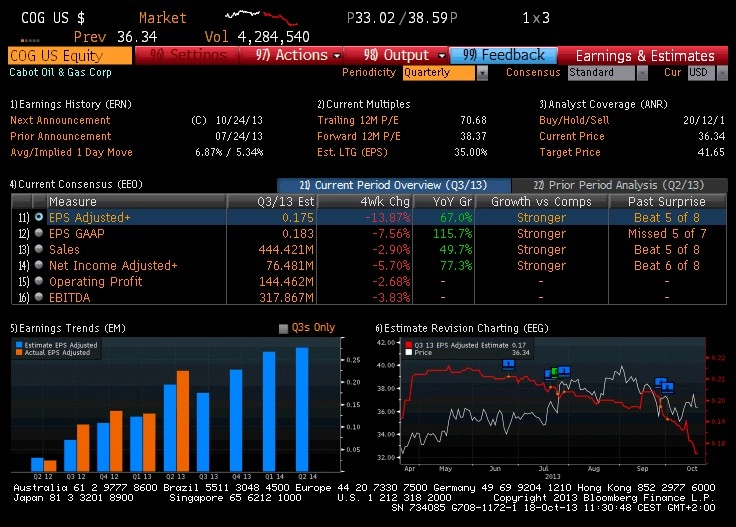Viewport: 736px width, 527px height.
Task: Click the blue event marker near June
Action: tap(508, 364)
